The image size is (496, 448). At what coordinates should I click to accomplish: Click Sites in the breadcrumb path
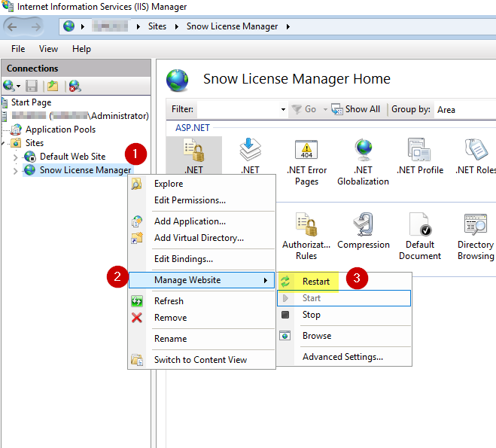(x=157, y=26)
